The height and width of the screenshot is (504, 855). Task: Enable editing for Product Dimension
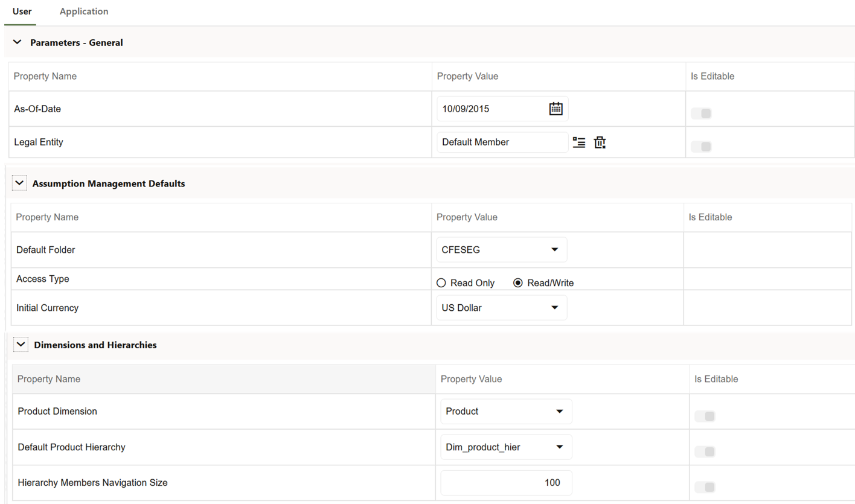coord(705,416)
